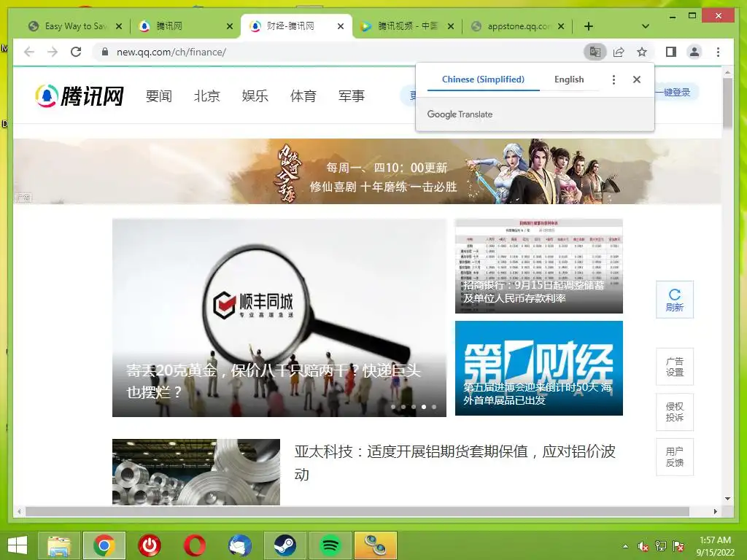Bookmark this page with star icon

click(642, 52)
